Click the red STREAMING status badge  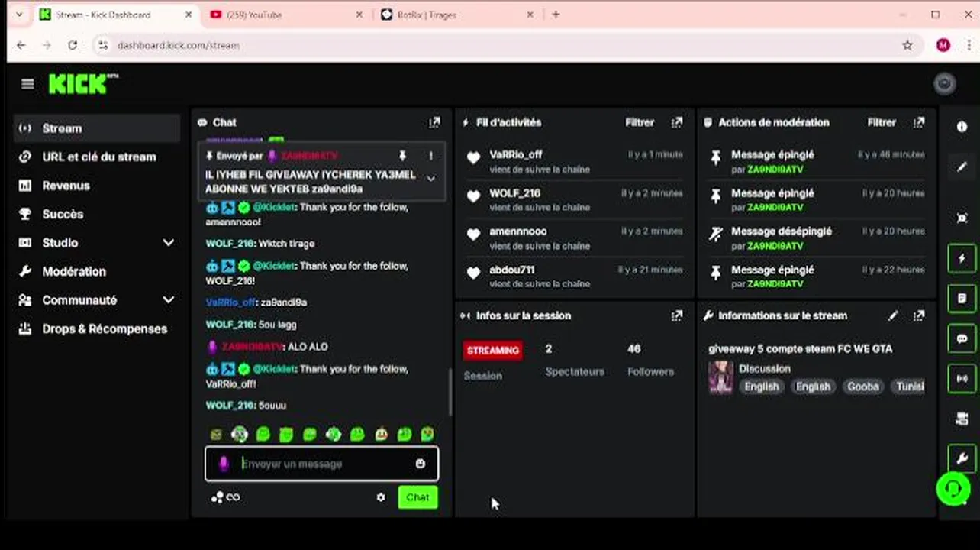click(493, 351)
